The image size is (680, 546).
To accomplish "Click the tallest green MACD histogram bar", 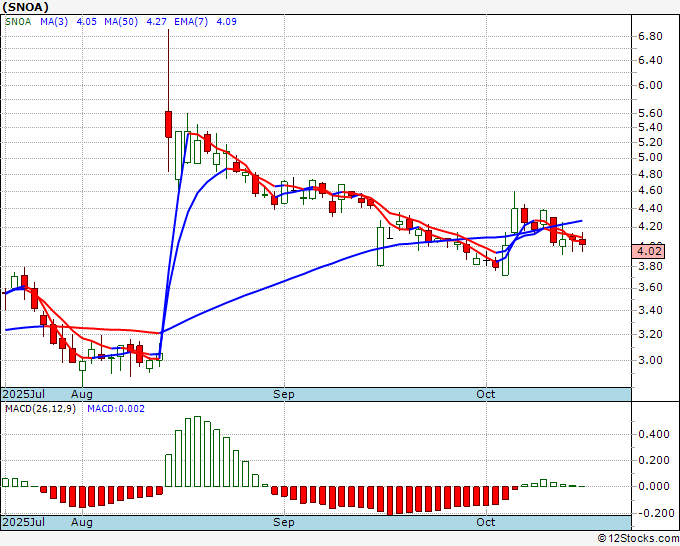I will coord(197,451).
